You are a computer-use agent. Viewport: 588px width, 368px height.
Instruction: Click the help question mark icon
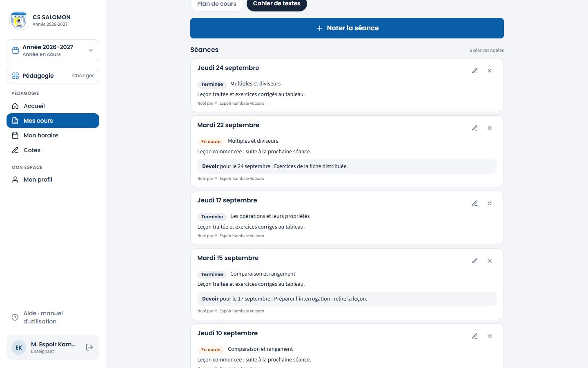click(15, 317)
